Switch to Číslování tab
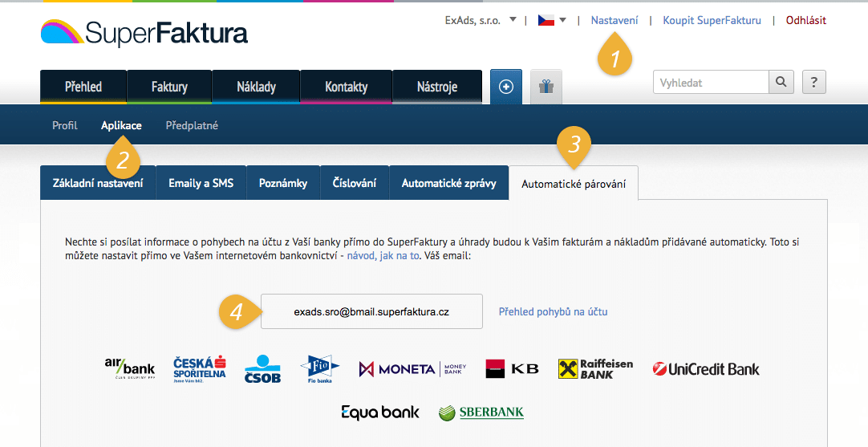Image resolution: width=868 pixels, height=447 pixels. point(355,183)
